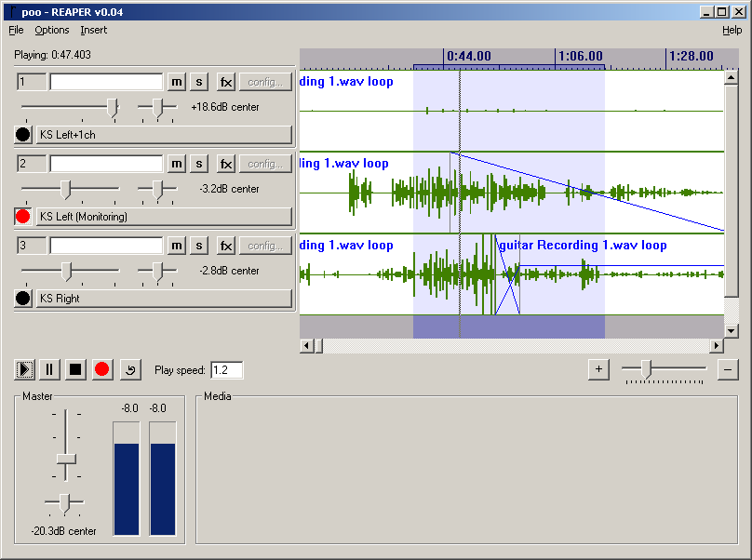The height and width of the screenshot is (560, 752).
Task: Start recording with the red record button
Action: pyautogui.click(x=102, y=369)
